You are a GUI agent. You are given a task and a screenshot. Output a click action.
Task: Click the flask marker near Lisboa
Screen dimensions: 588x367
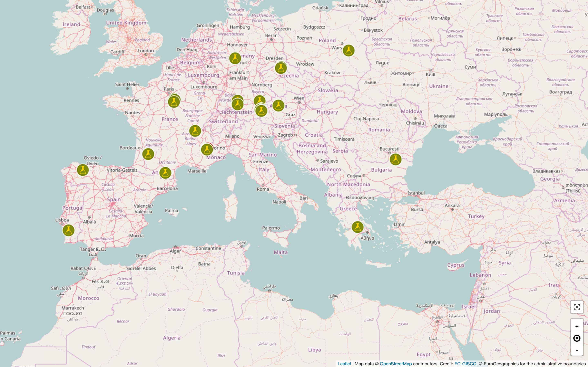(x=68, y=230)
